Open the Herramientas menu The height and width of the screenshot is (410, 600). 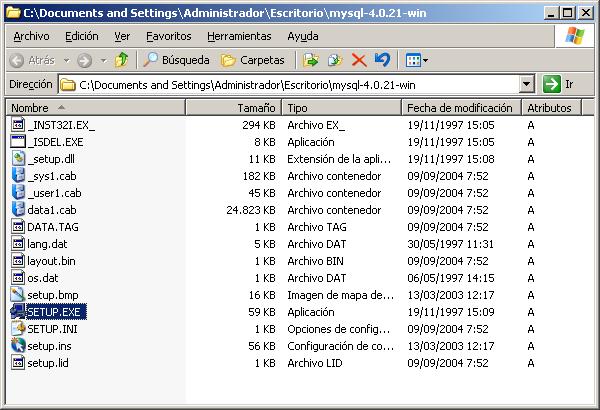[x=239, y=36]
